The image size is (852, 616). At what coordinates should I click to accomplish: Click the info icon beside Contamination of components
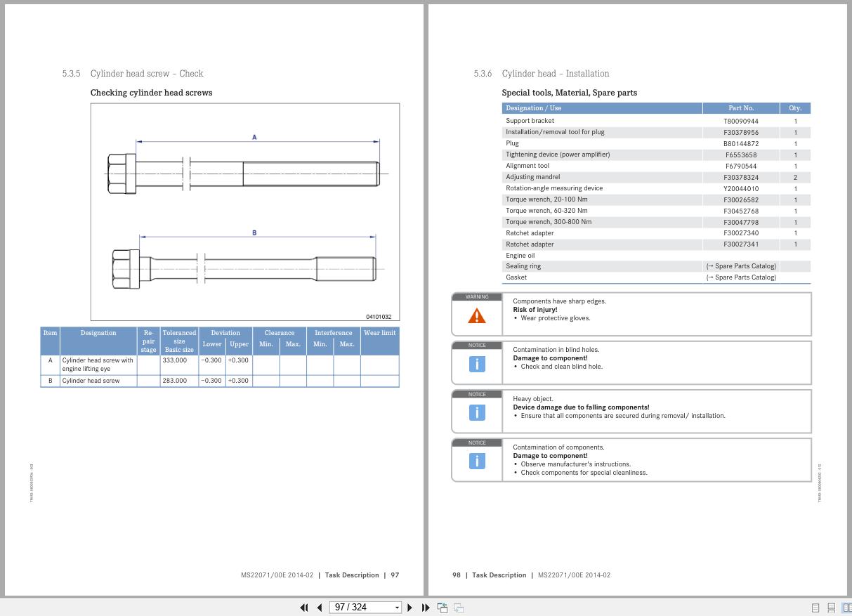477,461
